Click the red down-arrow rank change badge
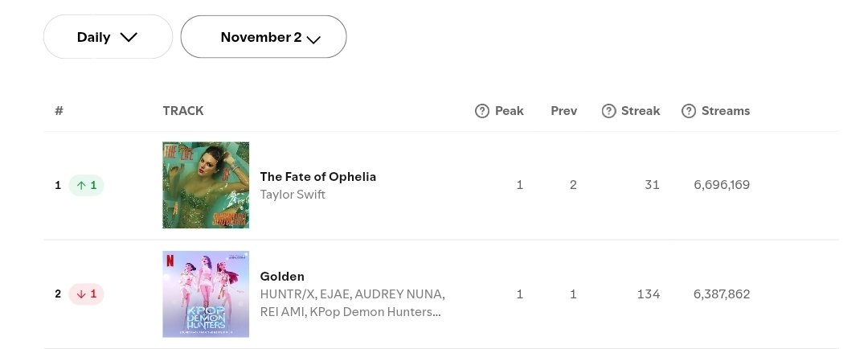Image resolution: width=868 pixels, height=349 pixels. 86,294
